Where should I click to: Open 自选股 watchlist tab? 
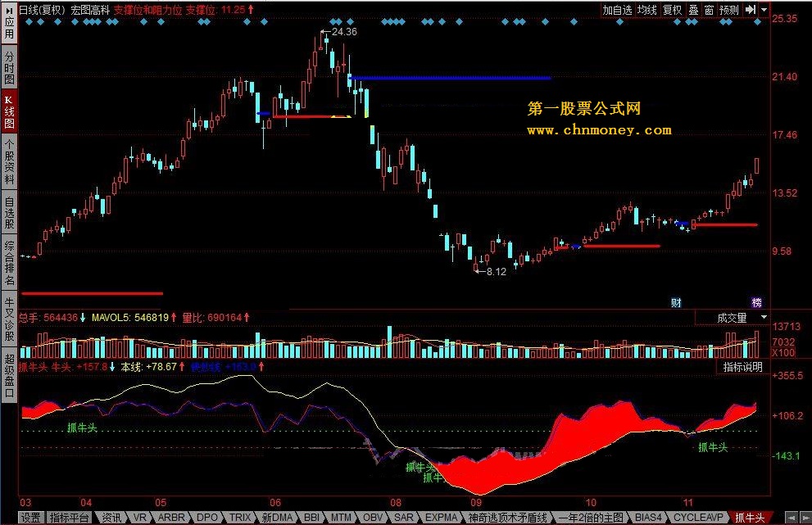[x=9, y=212]
